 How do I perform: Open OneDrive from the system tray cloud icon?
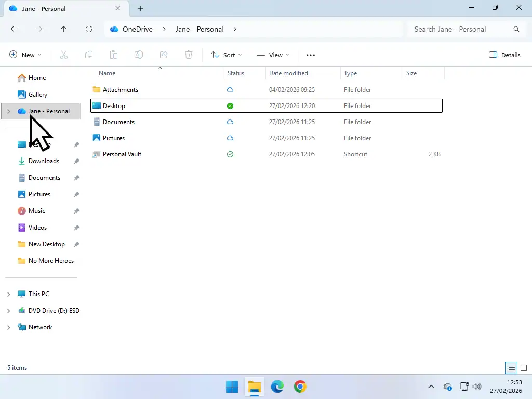[x=447, y=387]
